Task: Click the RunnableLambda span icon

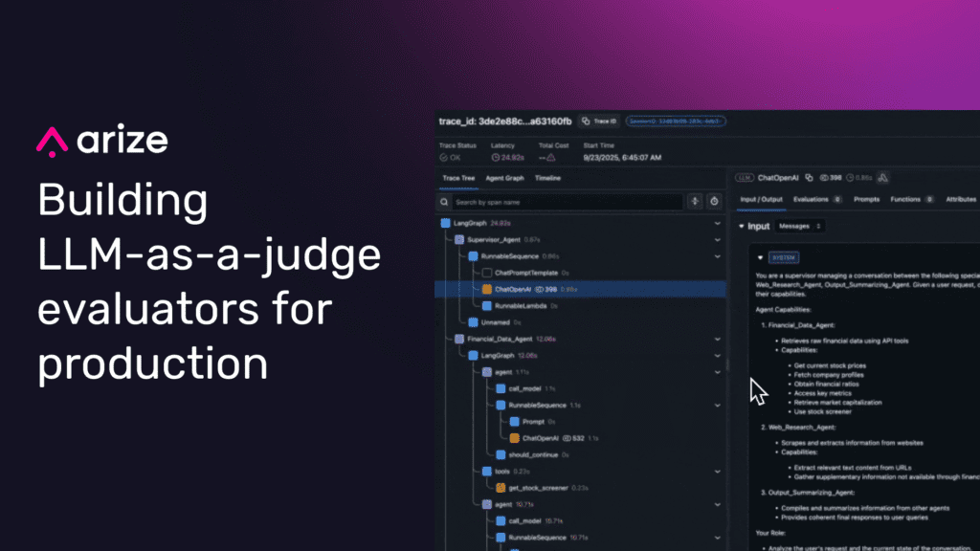Action: pyautogui.click(x=487, y=306)
